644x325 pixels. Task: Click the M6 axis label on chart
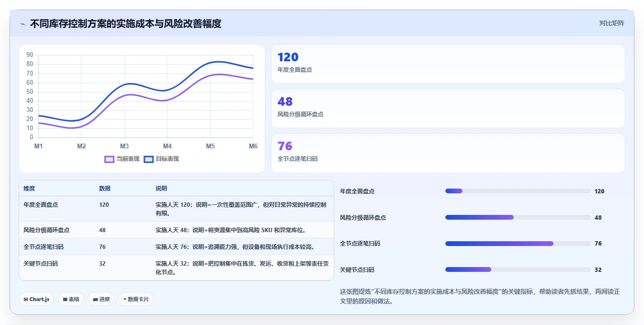click(253, 146)
